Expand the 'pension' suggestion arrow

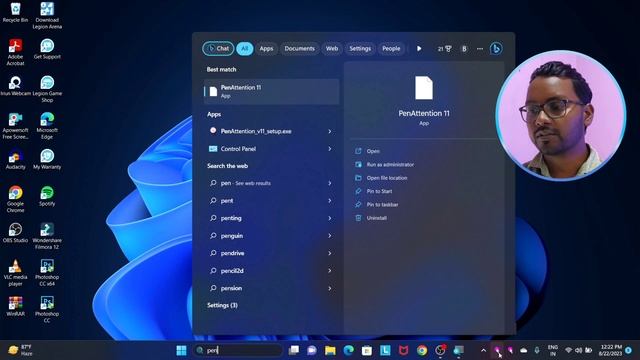[x=329, y=288]
